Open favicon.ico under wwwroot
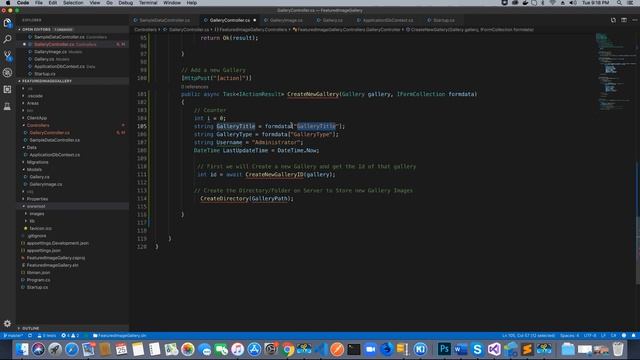Screen dimensions: 640x360 [40, 228]
